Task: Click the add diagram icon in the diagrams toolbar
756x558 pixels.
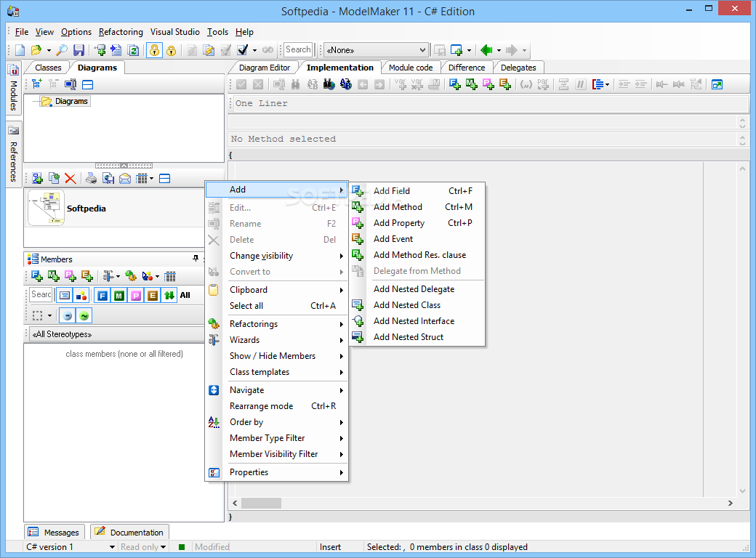Action: coord(37,179)
